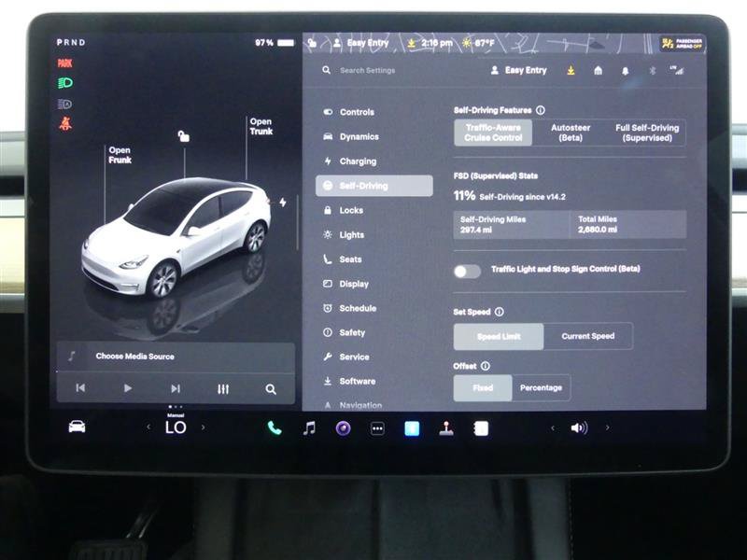Tap the headlights indicator icon
This screenshot has width=747, height=560.
[65, 83]
